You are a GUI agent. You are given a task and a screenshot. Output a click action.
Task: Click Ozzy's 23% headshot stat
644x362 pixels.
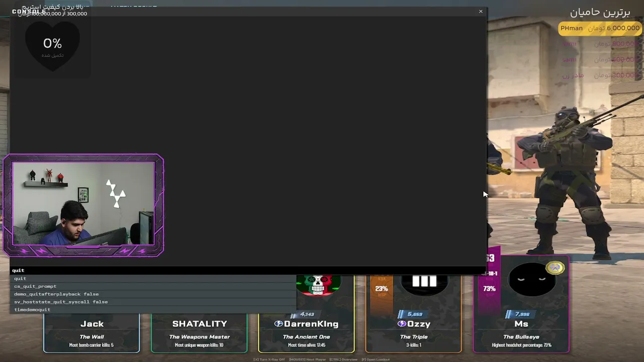381,289
